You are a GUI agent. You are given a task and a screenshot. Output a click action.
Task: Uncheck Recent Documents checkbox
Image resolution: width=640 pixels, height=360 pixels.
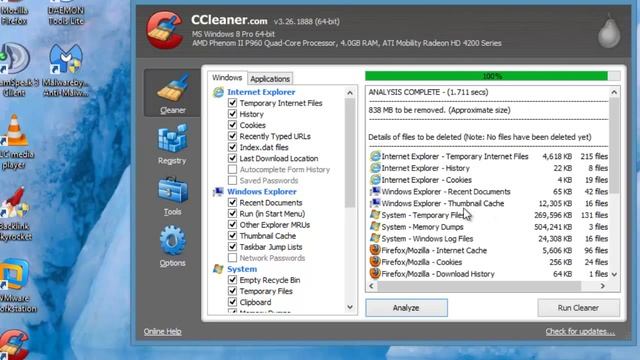click(x=232, y=202)
